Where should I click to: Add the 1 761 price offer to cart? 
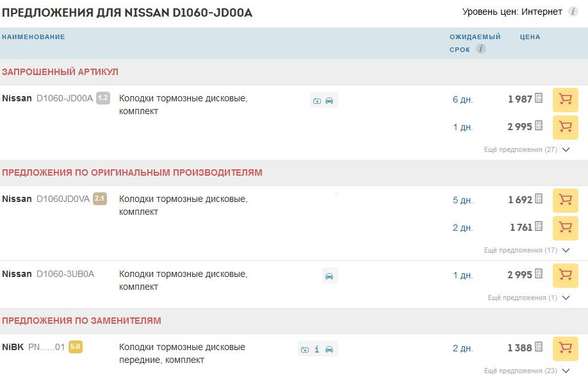(x=565, y=227)
